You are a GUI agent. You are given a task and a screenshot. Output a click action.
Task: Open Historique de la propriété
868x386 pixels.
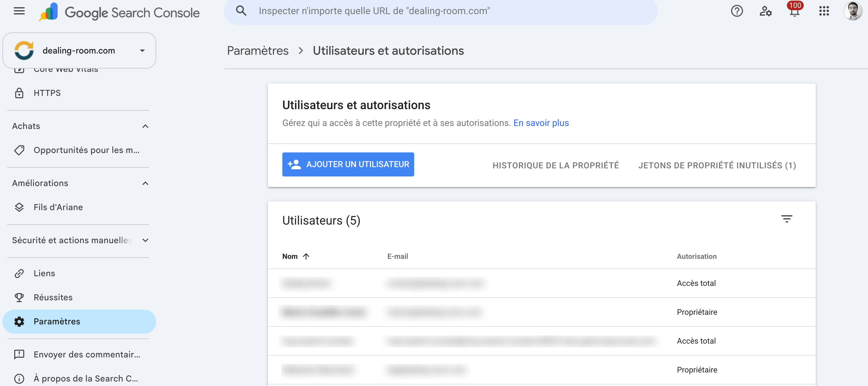[556, 165]
